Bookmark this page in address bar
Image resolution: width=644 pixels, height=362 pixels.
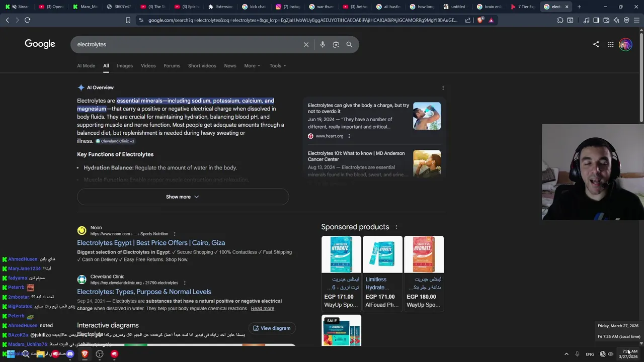click(128, 20)
